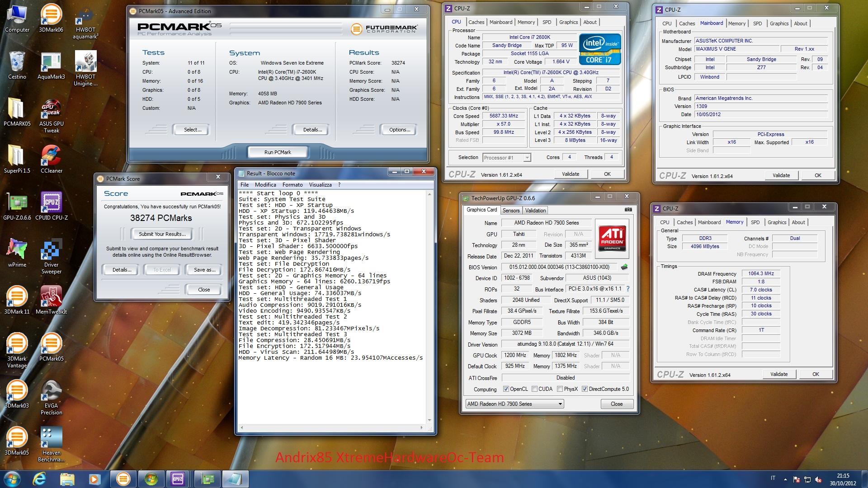Toggle the OpenCL checkbox in GPU-Z
The image size is (868, 488).
coord(506,389)
